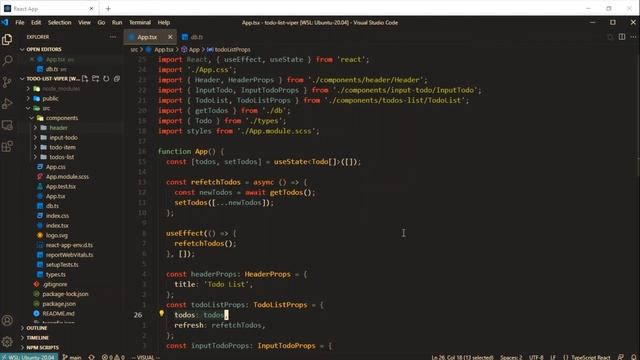Image resolution: width=640 pixels, height=360 pixels.
Task: Expand the public folder
Action: click(50, 98)
